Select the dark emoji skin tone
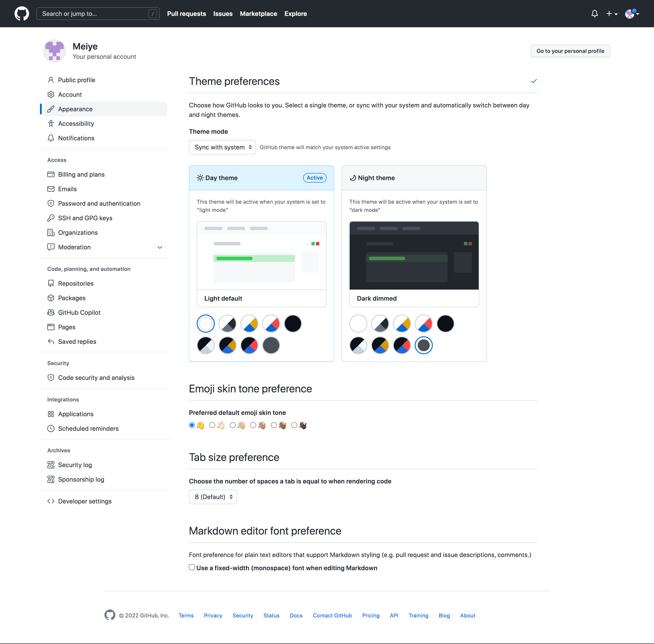Image resolution: width=654 pixels, height=644 pixels. pos(294,425)
